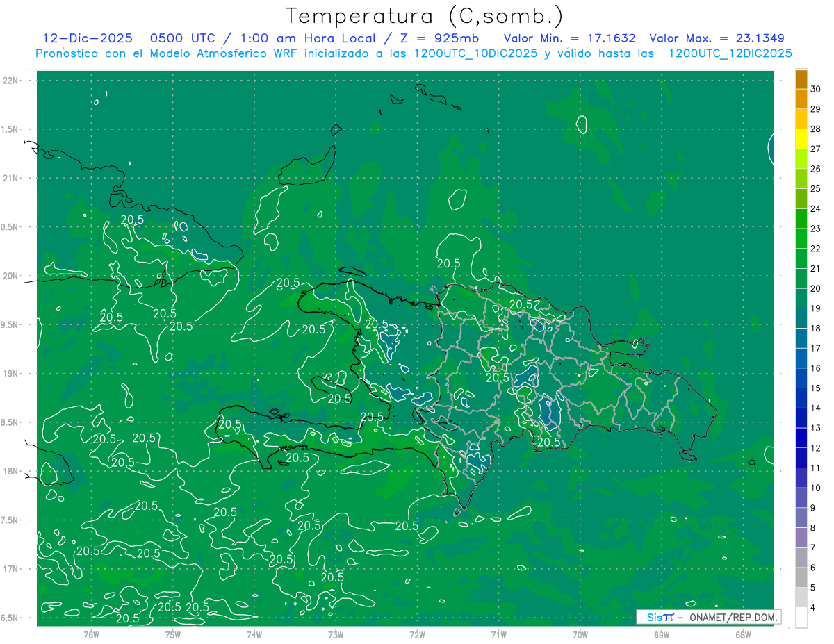Click the "72W" longitude axis label
Screen dimensions: 834x644
pos(417,634)
